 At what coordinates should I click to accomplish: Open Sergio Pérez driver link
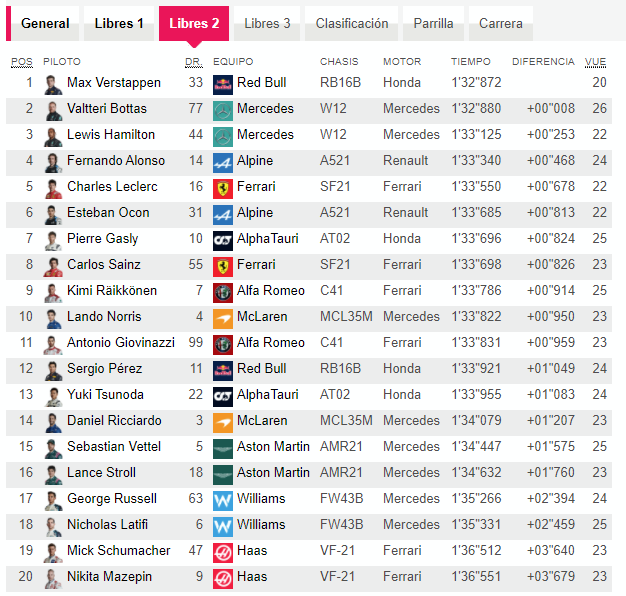105,368
